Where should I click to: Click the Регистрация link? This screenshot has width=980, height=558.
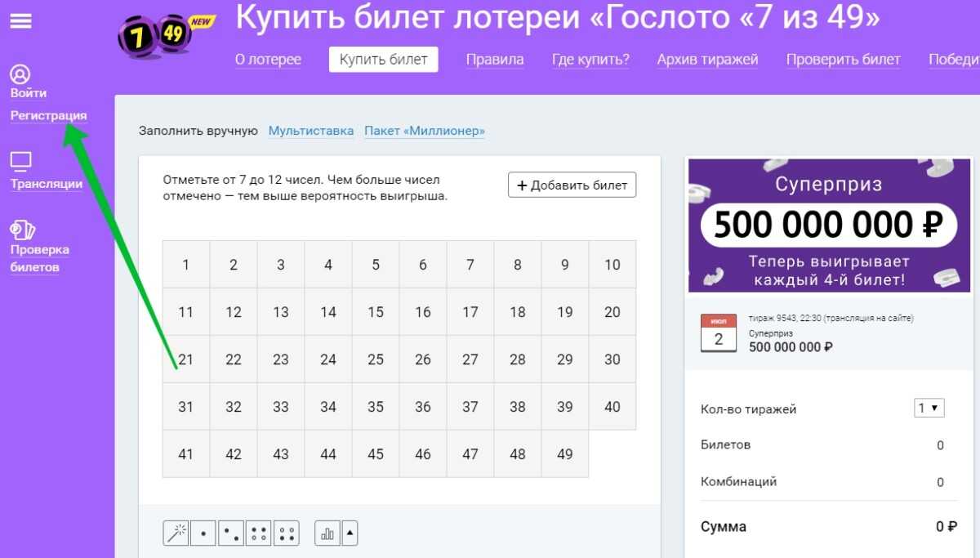pyautogui.click(x=49, y=116)
